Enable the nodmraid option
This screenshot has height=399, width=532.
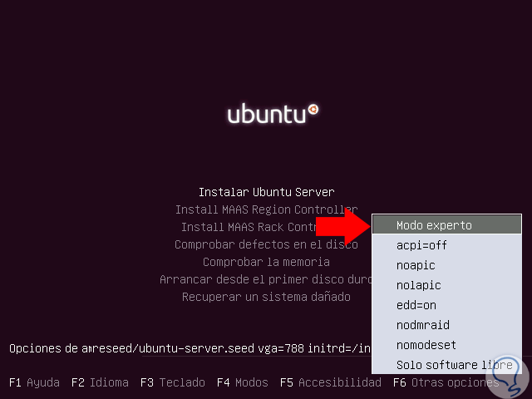pyautogui.click(x=422, y=325)
